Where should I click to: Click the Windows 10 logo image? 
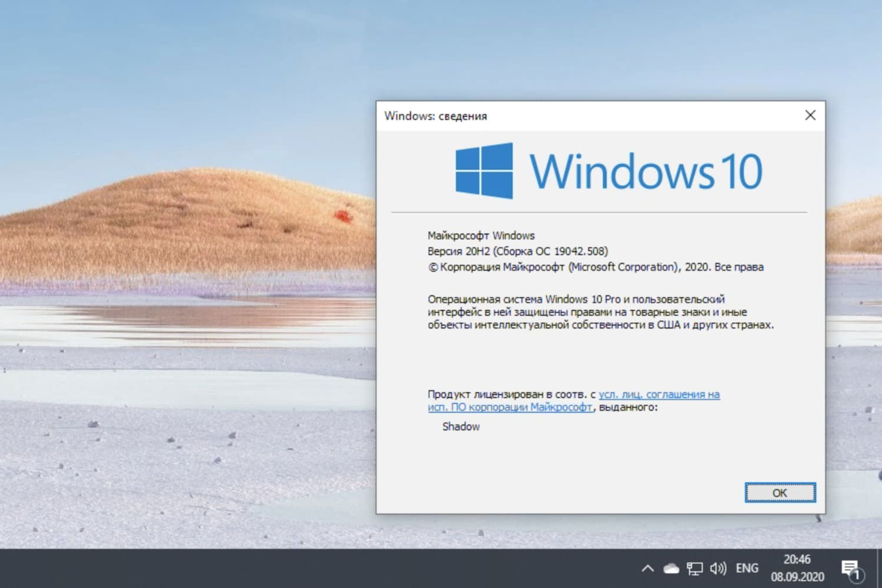pyautogui.click(x=606, y=171)
